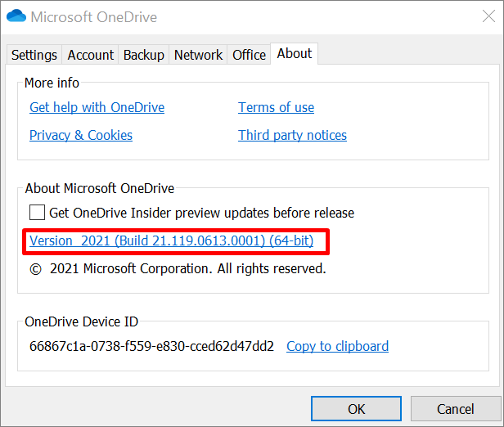Open the Account tab
504x427 pixels.
coord(91,55)
